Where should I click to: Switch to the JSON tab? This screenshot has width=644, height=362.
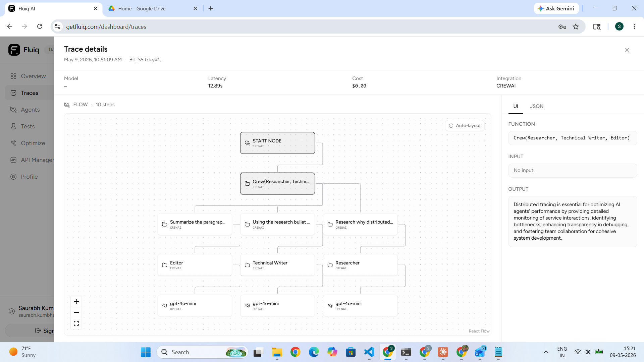[x=536, y=106]
